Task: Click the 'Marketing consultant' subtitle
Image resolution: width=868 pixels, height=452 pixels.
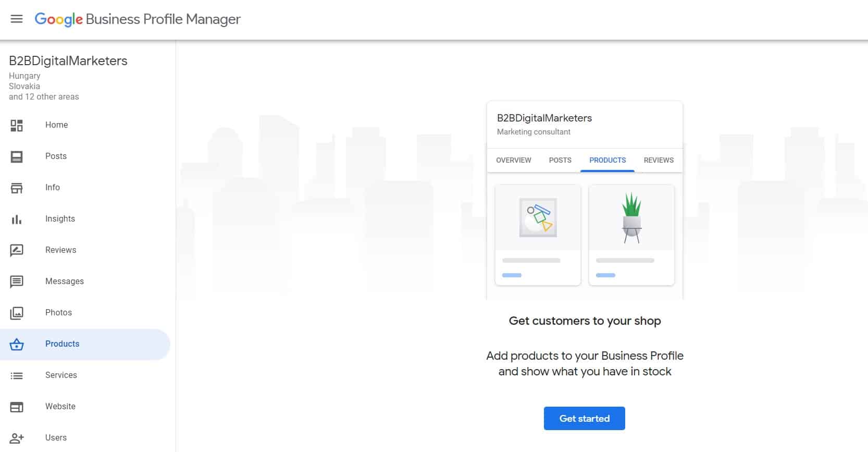Action: 534,132
